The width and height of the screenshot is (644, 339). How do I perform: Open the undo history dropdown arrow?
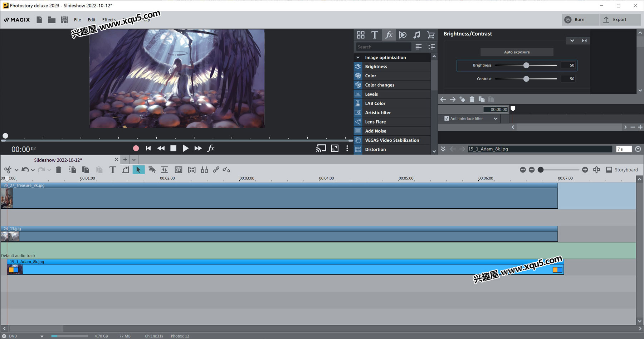pos(33,170)
